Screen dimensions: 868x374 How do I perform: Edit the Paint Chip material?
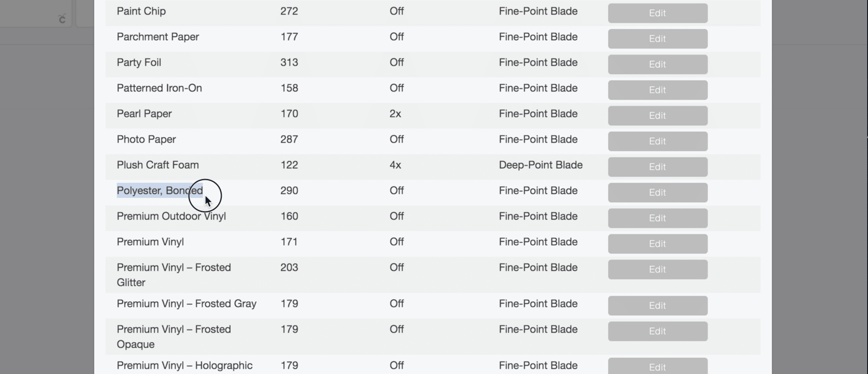pos(657,13)
